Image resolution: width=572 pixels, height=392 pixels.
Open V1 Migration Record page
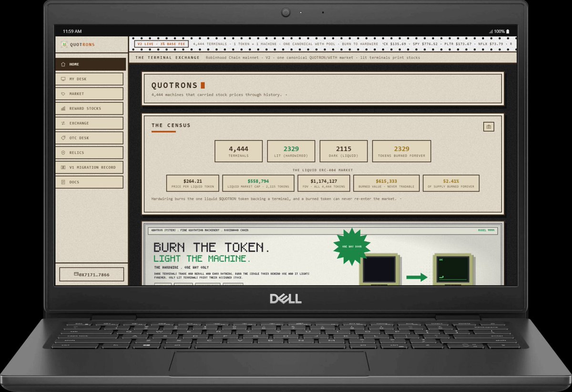click(x=89, y=168)
